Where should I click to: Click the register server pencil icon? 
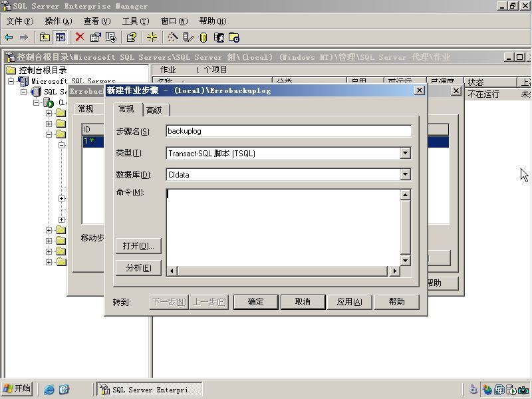point(188,37)
